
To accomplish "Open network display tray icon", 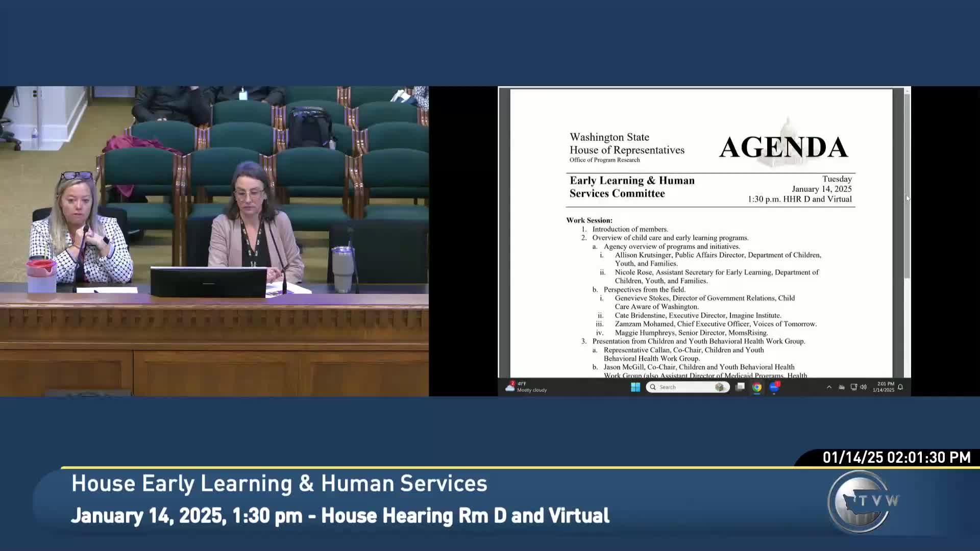I will point(853,387).
